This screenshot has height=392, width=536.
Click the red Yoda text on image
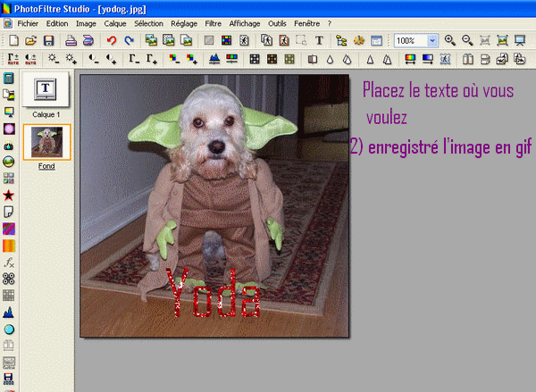click(213, 293)
